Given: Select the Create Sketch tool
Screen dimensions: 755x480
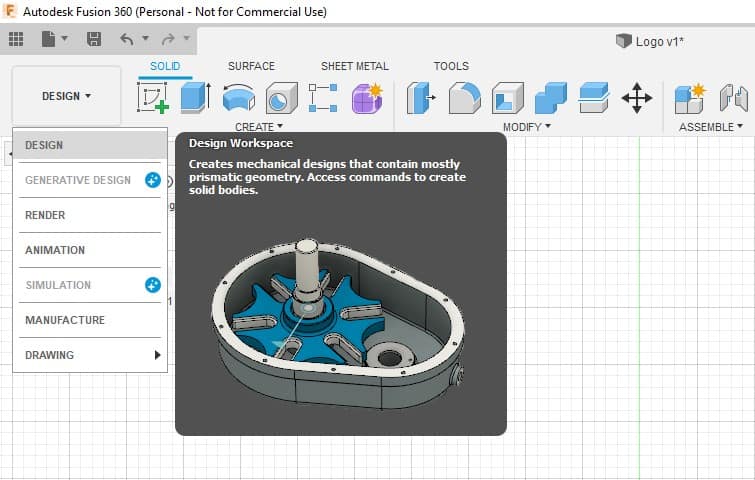Looking at the screenshot, I should point(153,98).
